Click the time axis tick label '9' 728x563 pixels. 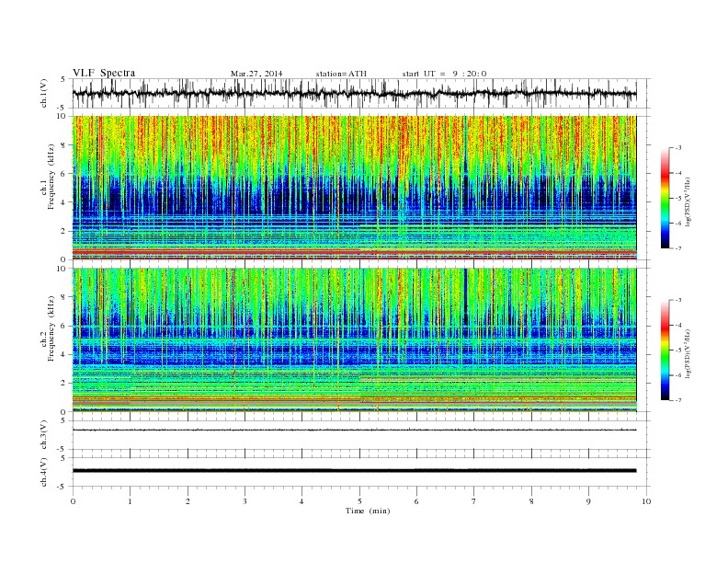click(588, 501)
